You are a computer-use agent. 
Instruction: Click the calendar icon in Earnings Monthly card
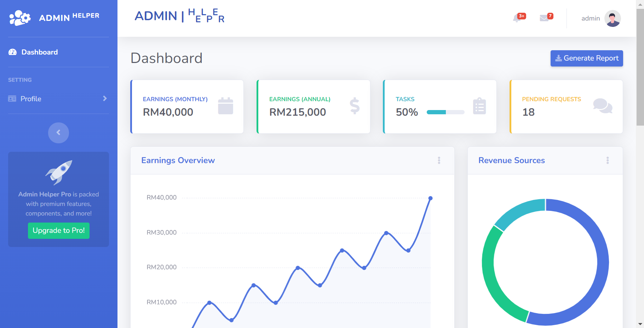(225, 106)
